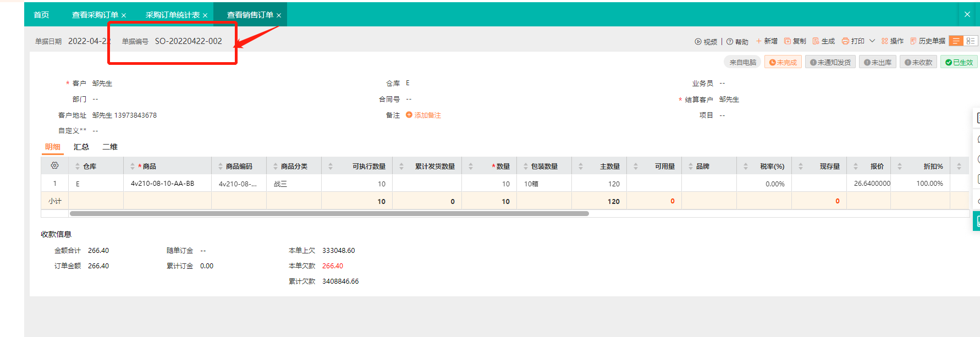Click the table horizontal scrollbar
Viewport: 980px width, 337px height.
(329, 213)
